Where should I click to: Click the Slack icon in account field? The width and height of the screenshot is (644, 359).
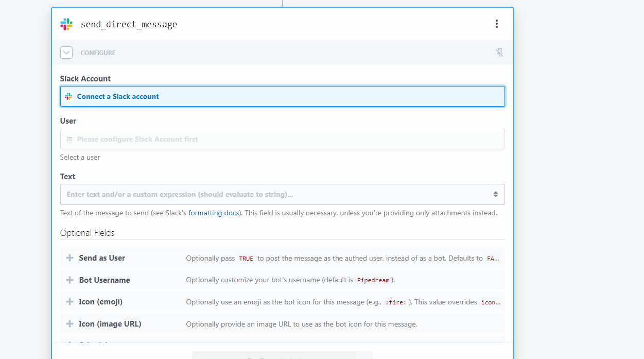tap(68, 96)
